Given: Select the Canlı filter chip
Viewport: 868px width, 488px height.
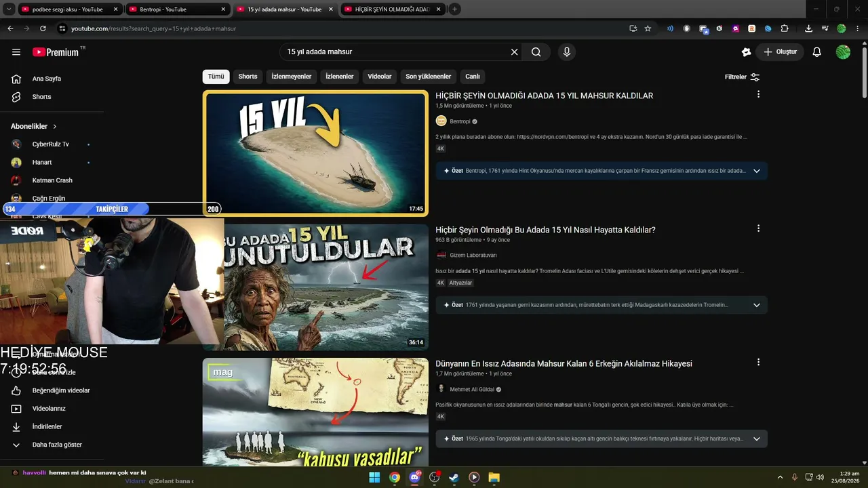Looking at the screenshot, I should coord(473,77).
